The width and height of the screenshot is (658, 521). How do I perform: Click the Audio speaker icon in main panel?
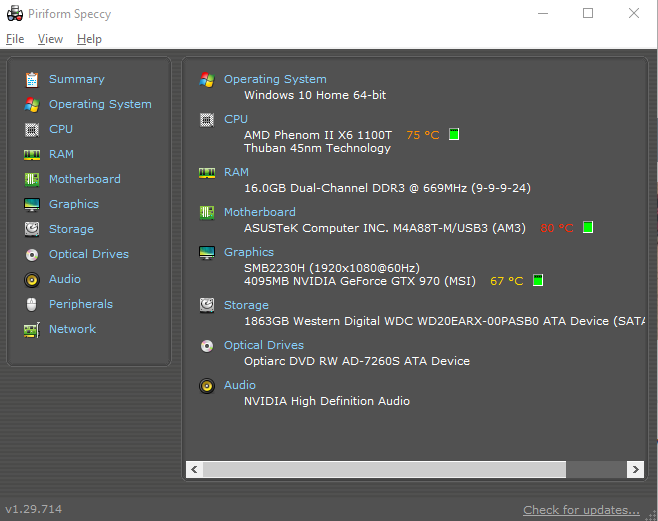tap(207, 386)
